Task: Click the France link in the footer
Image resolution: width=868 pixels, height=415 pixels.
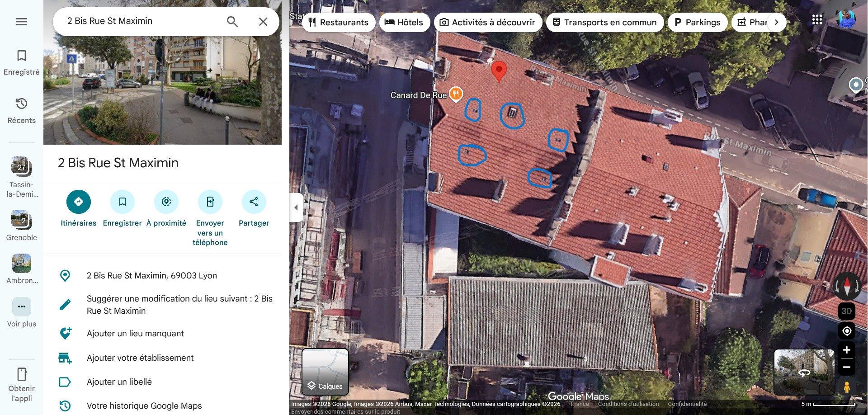Action: coord(580,404)
